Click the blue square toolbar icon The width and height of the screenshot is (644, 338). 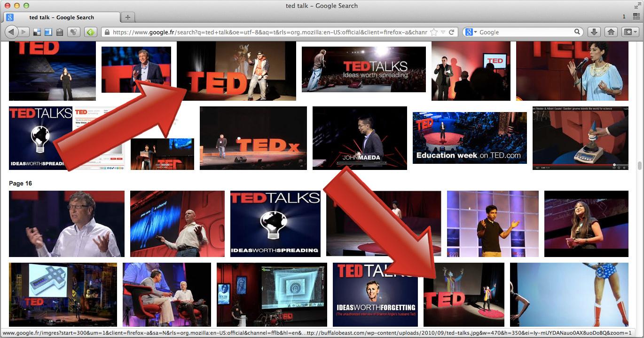[48, 32]
